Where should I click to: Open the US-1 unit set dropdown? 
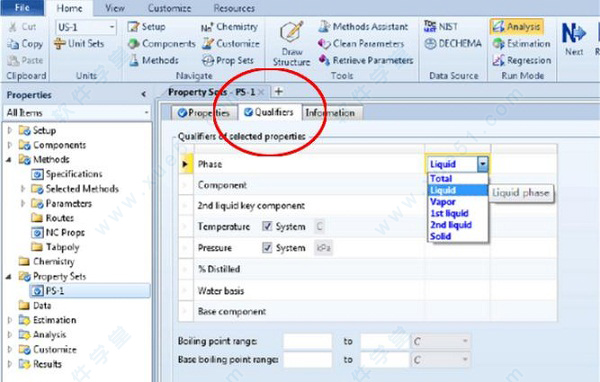pyautogui.click(x=112, y=27)
